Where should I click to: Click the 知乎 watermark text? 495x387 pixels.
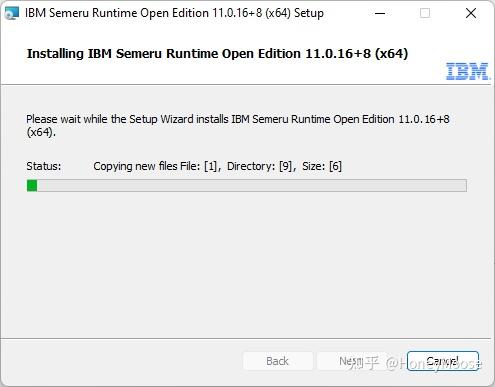click(x=364, y=363)
